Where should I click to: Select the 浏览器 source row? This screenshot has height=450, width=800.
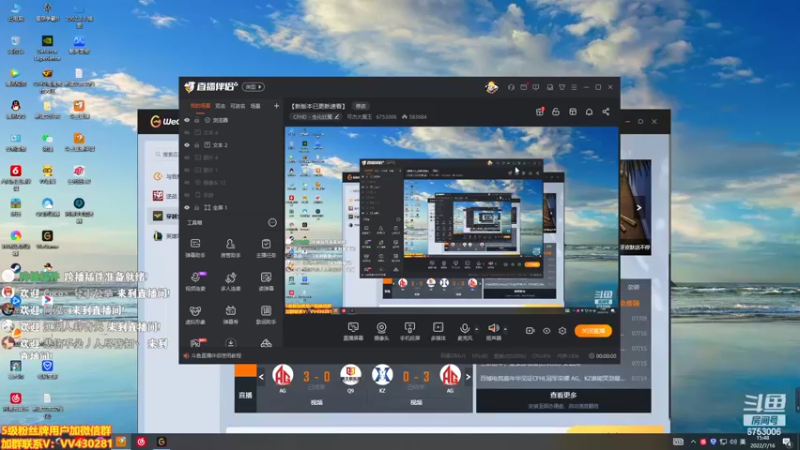(x=232, y=120)
